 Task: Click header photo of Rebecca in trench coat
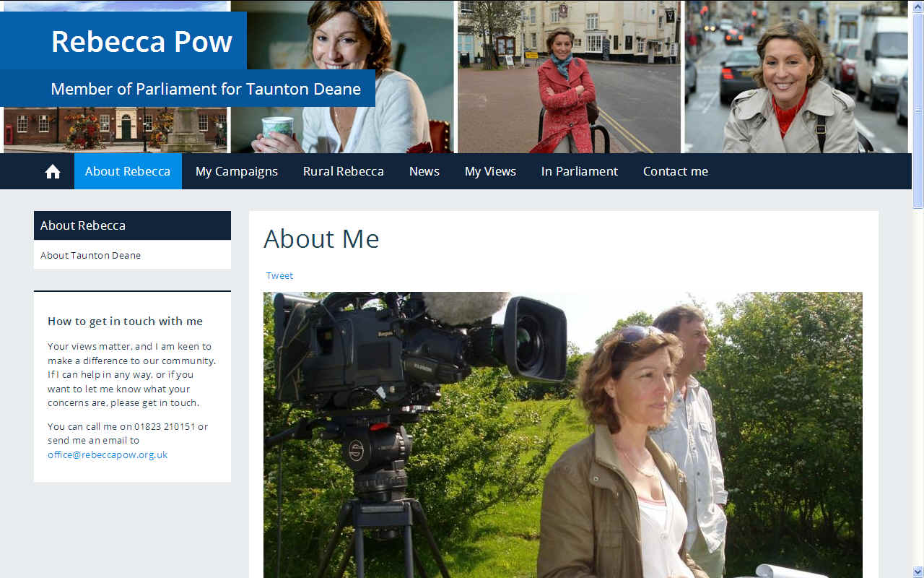coord(796,77)
